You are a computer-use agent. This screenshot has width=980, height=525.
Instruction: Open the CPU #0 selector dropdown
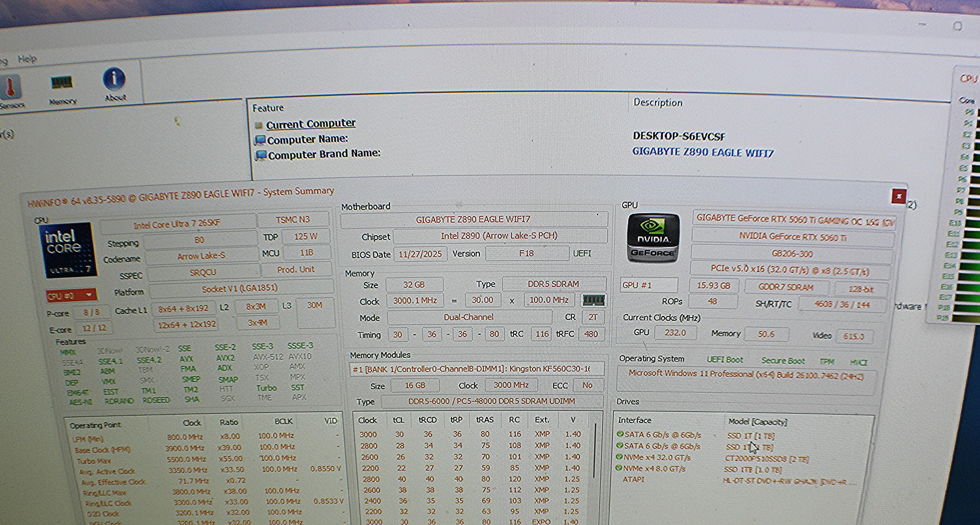pos(71,296)
